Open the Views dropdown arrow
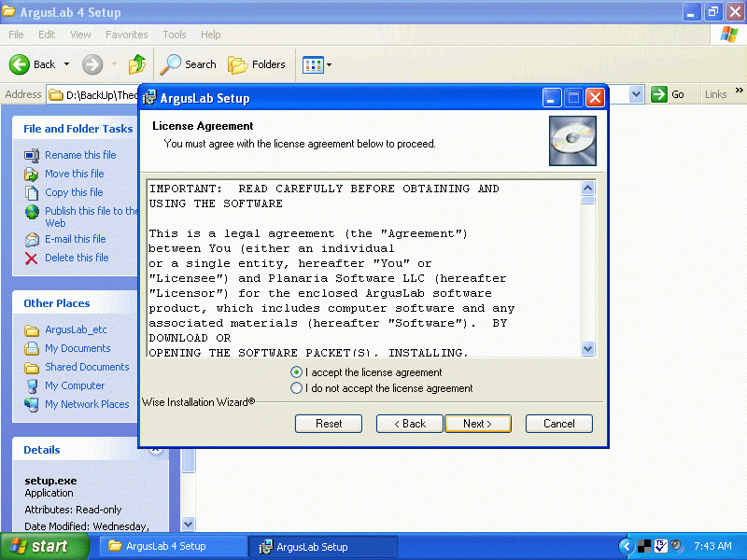 pyautogui.click(x=329, y=64)
